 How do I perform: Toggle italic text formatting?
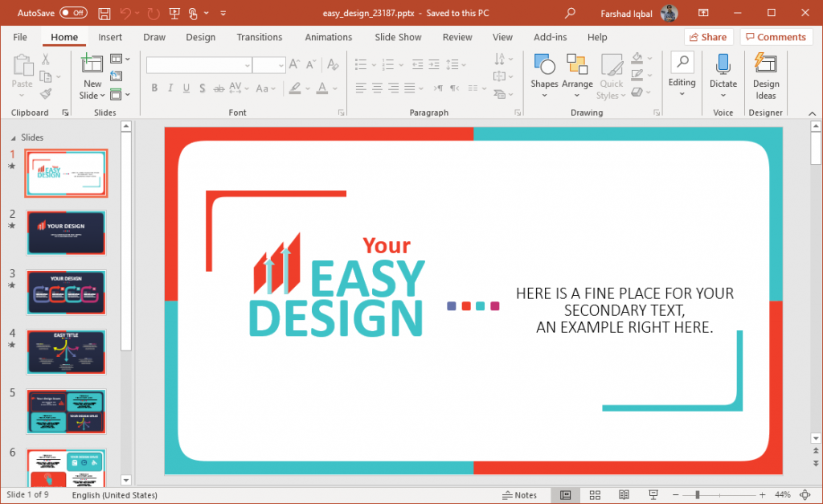pos(170,88)
